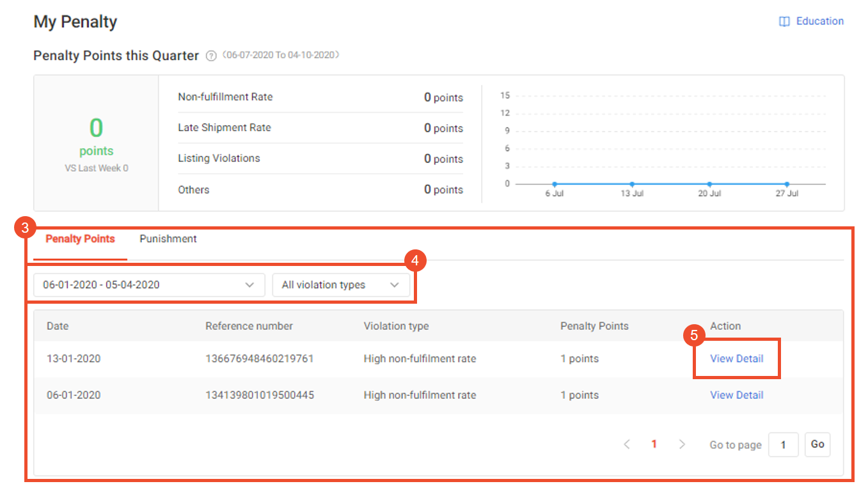Click the Education link
This screenshot has width=868, height=500.
tap(819, 21)
